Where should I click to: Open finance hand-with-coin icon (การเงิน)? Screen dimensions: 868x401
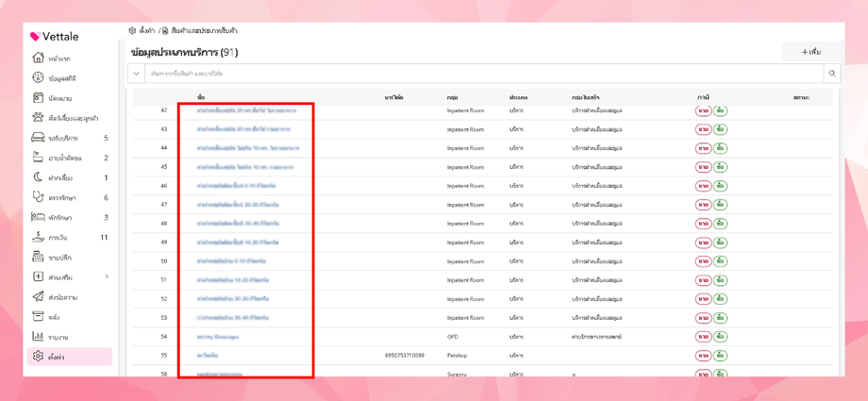pos(38,238)
